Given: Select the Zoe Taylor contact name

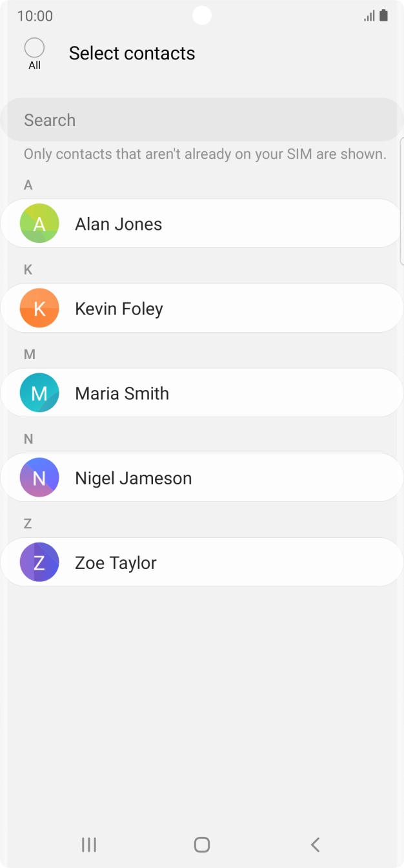Looking at the screenshot, I should (116, 563).
